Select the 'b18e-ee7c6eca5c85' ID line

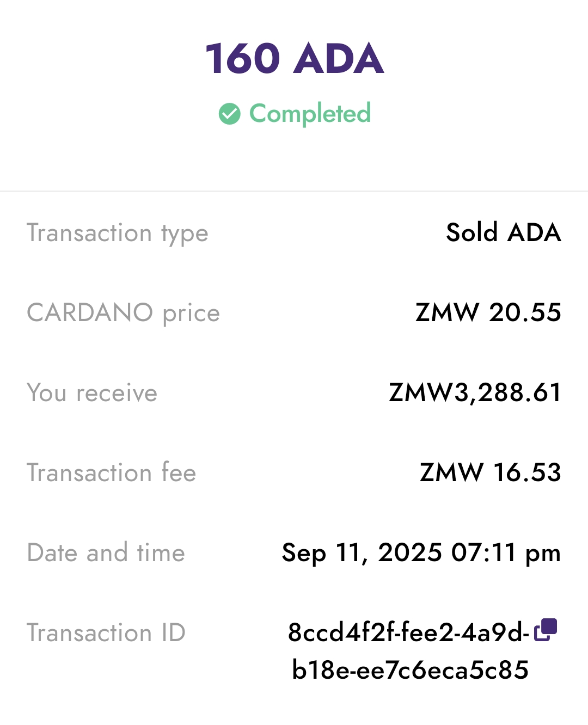coord(410,669)
